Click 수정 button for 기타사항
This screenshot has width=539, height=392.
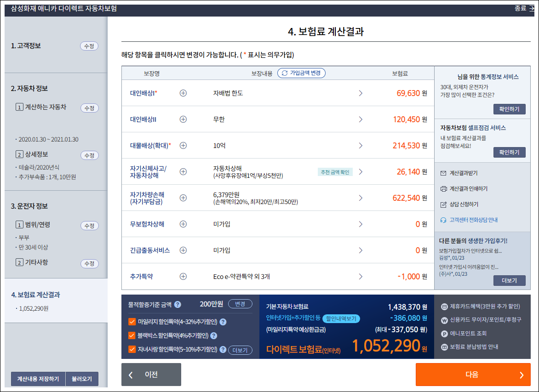click(x=89, y=263)
